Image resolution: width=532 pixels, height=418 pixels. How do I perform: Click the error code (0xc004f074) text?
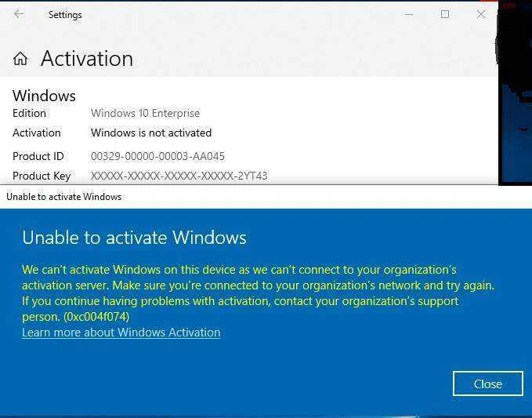pyautogui.click(x=96, y=317)
